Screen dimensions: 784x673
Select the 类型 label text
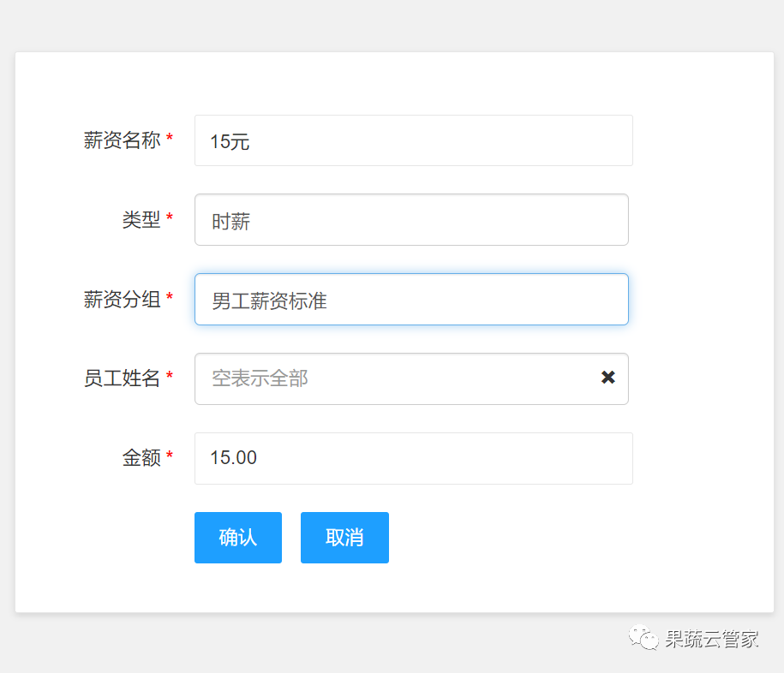(141, 220)
